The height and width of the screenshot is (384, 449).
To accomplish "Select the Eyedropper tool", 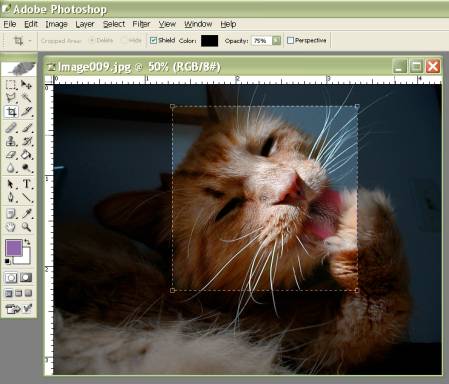I will [x=26, y=213].
